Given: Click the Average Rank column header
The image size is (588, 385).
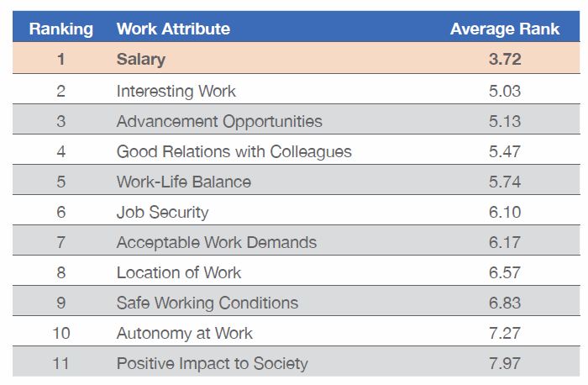Looking at the screenshot, I should (x=505, y=29).
